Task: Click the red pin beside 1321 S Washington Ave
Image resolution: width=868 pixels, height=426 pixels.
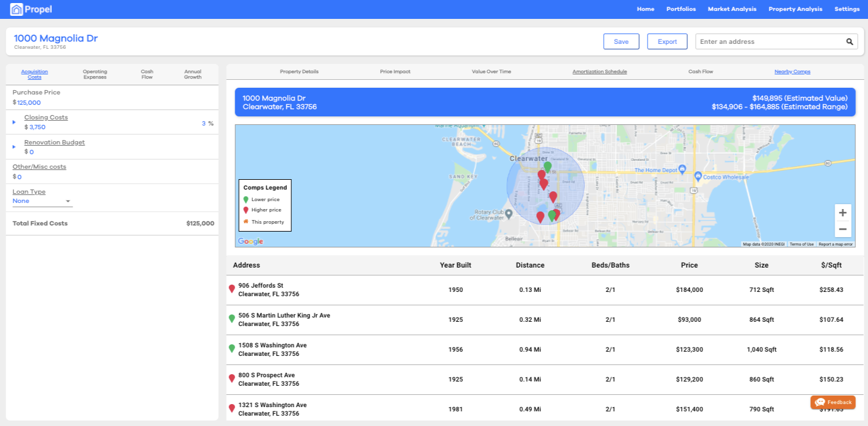Action: (x=231, y=408)
